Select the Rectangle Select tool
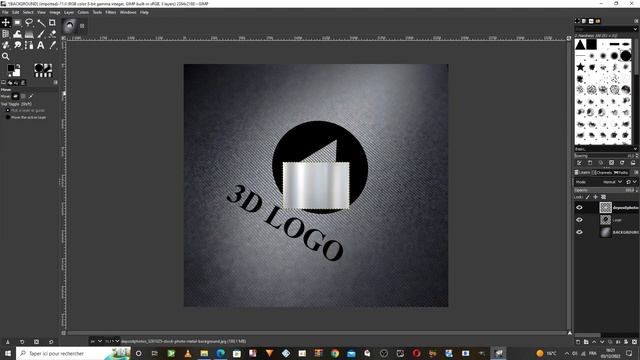This screenshot has height=360, width=640. pos(18,22)
